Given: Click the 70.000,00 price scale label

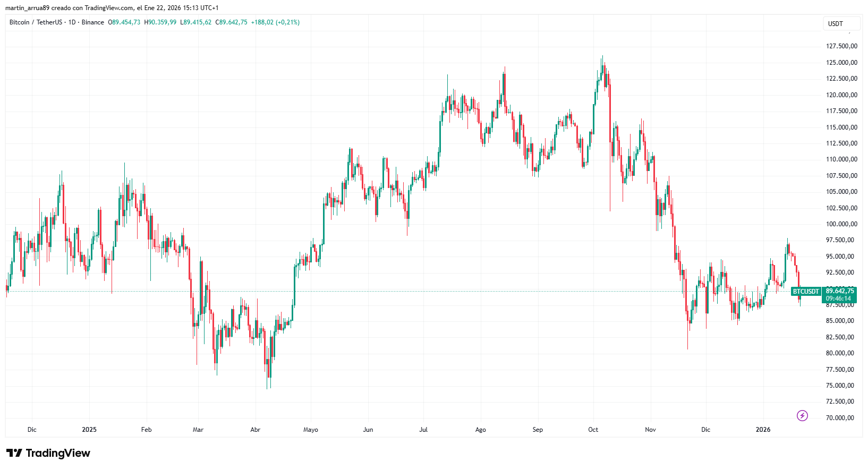Looking at the screenshot, I should (840, 418).
